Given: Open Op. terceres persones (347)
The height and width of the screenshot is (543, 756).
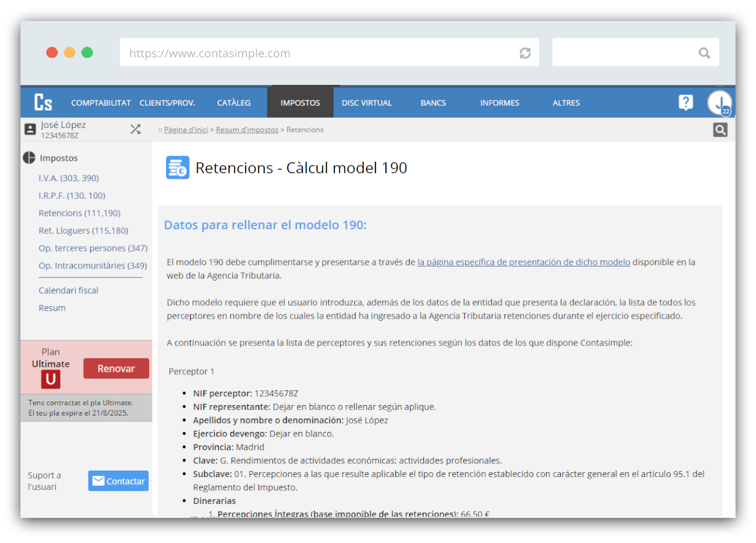Looking at the screenshot, I should click(x=93, y=248).
